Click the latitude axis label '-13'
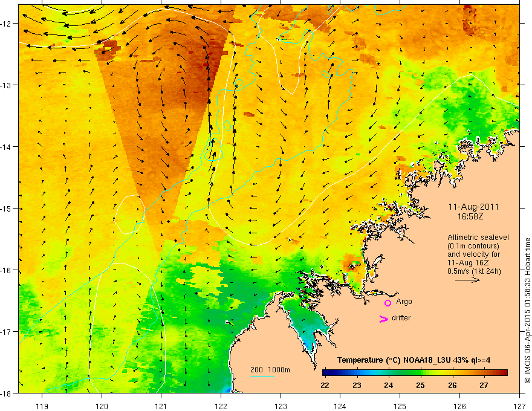 pos(6,85)
